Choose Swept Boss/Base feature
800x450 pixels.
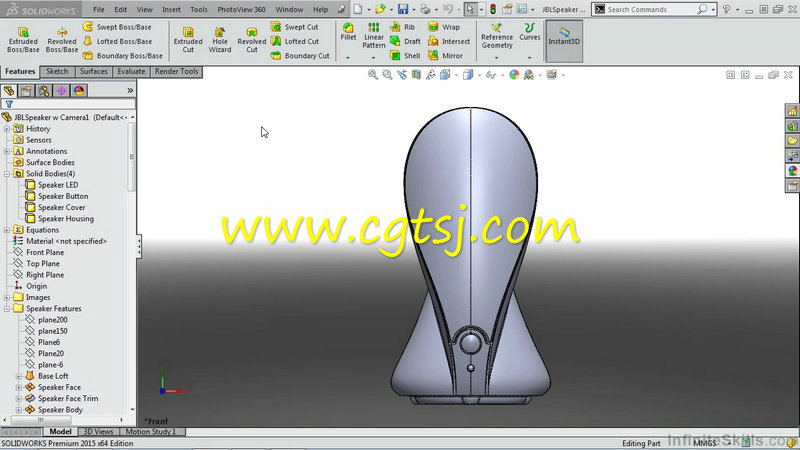pyautogui.click(x=117, y=27)
